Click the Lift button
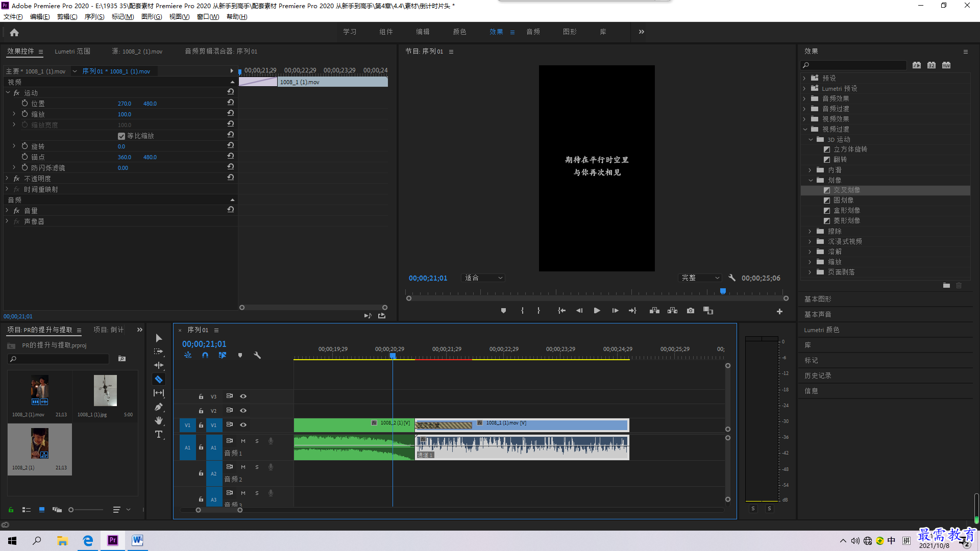Image resolution: width=980 pixels, height=551 pixels. [x=654, y=311]
